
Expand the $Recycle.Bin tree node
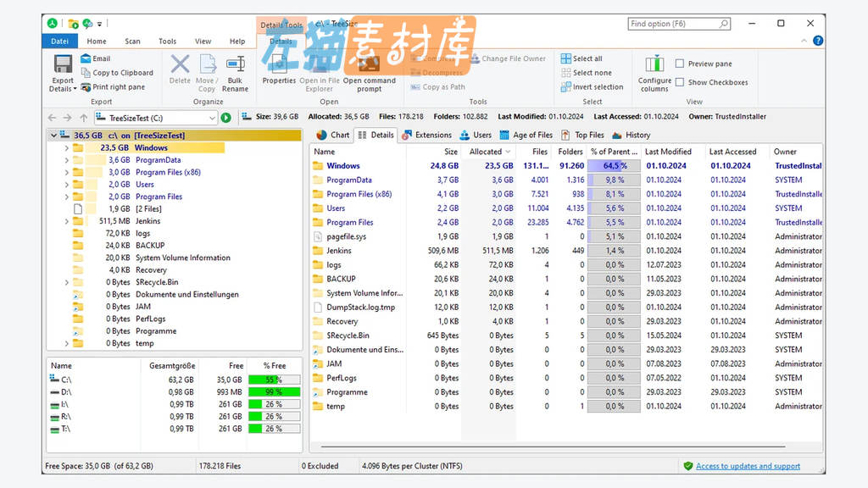click(x=66, y=282)
